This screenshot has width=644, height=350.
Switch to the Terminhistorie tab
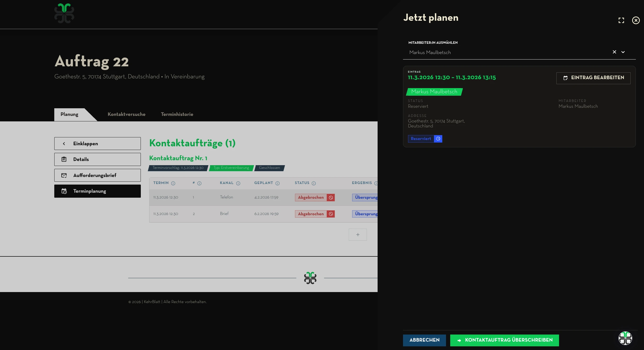(x=177, y=114)
